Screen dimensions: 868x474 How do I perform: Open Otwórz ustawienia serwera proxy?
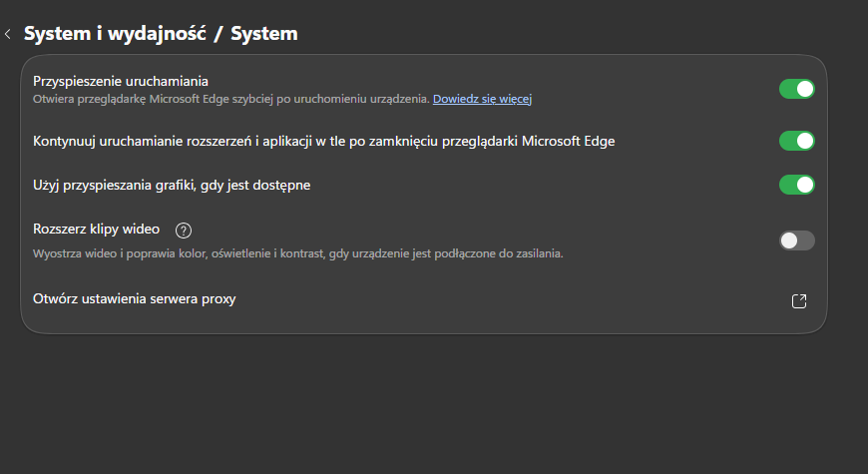pyautogui.click(x=424, y=299)
